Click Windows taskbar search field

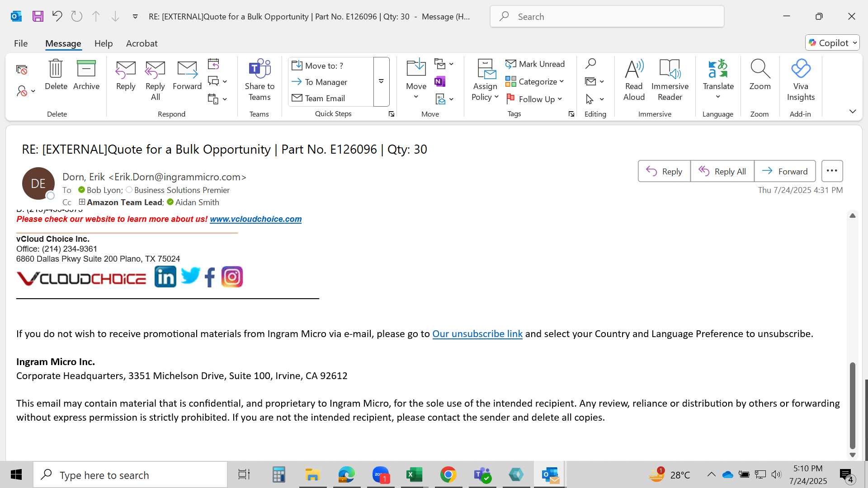click(x=130, y=475)
